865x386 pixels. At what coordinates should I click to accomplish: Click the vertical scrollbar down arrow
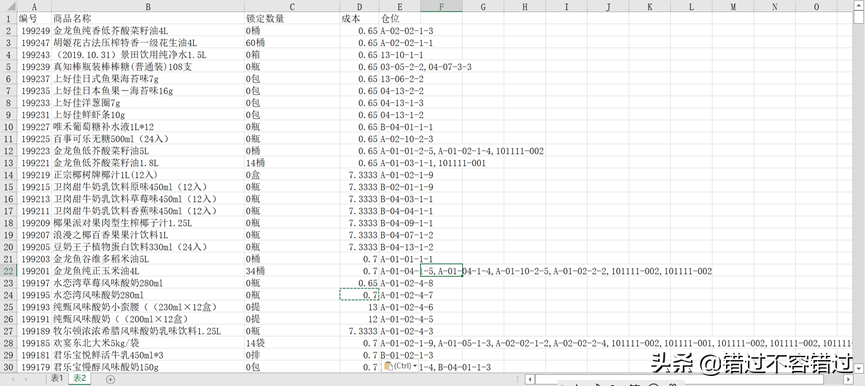[x=859, y=367]
